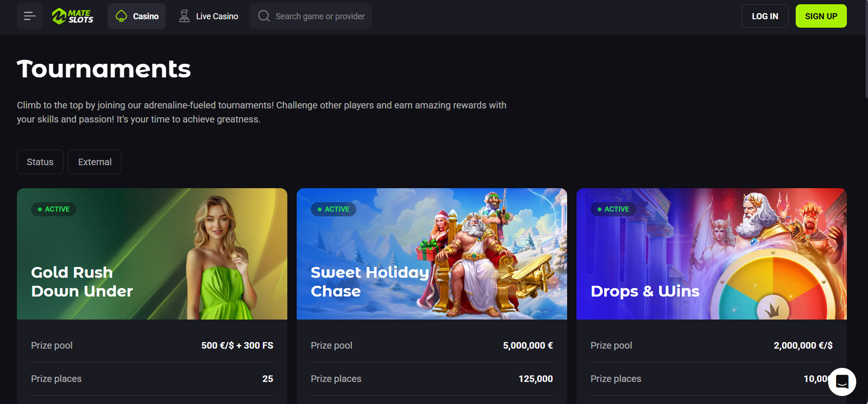Open the Drops & Wins tournament banner
This screenshot has height=404, width=868.
tap(712, 254)
